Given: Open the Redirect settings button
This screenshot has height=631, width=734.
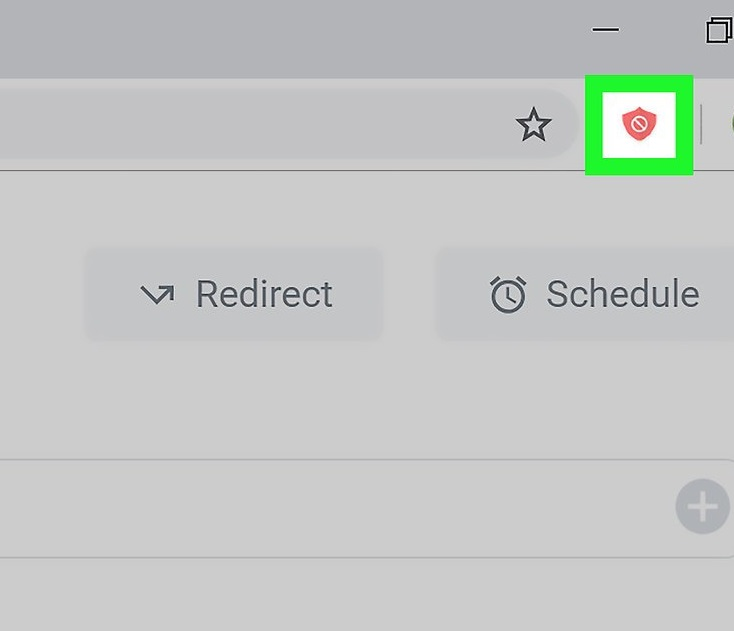Looking at the screenshot, I should [x=234, y=295].
